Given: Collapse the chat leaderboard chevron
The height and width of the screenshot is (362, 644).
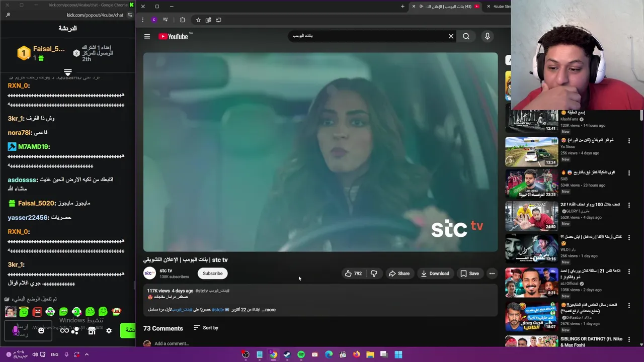Looking at the screenshot, I should click(x=68, y=72).
